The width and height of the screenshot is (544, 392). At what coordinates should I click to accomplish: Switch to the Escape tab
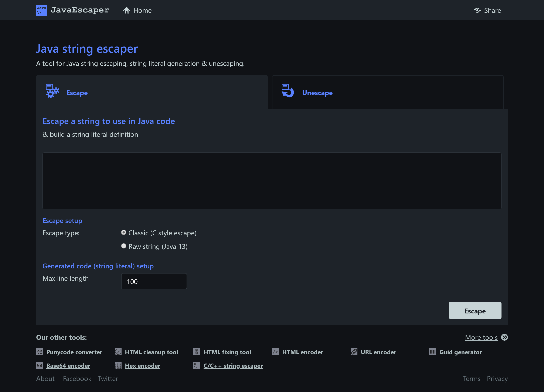(152, 92)
